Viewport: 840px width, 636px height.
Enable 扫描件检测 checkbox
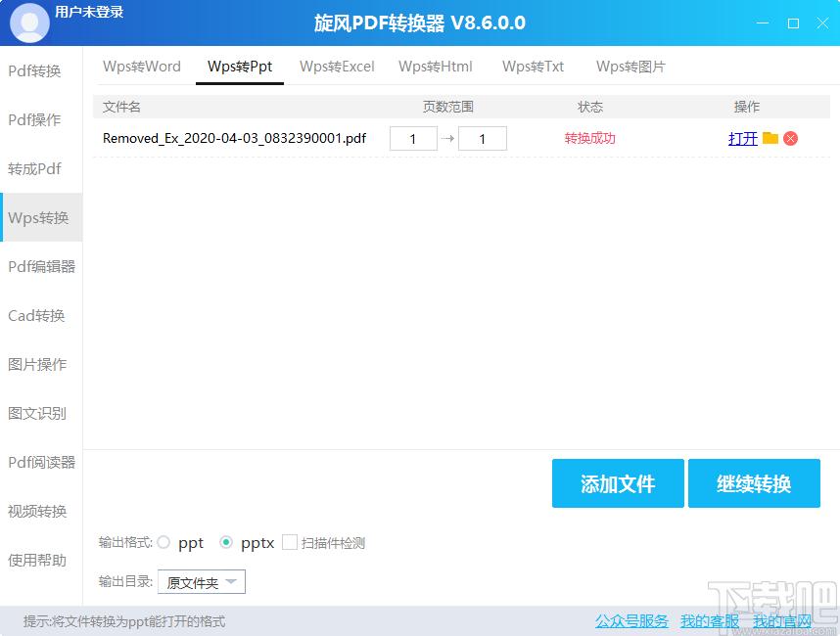coord(289,542)
